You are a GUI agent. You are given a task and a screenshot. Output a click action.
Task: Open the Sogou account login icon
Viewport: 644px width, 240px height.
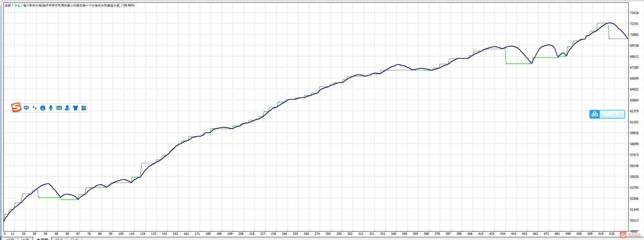[x=67, y=108]
